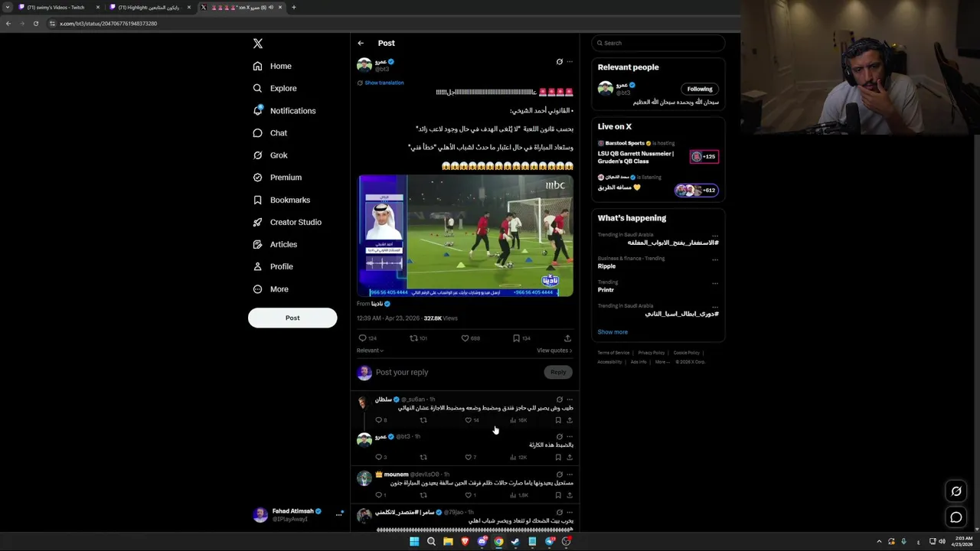Open Chrome from the taskbar

pyautogui.click(x=498, y=542)
